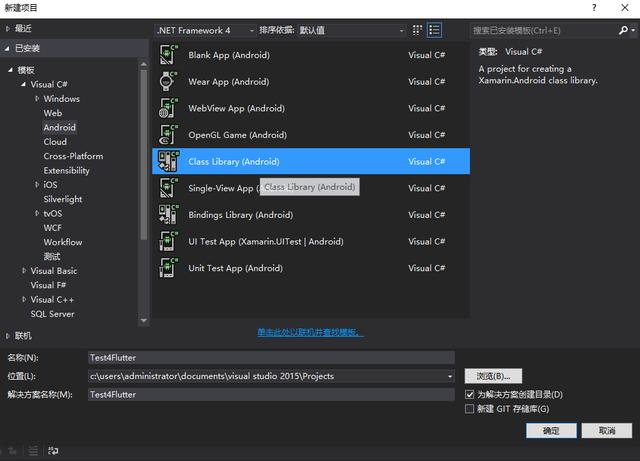The width and height of the screenshot is (640, 461).
Task: Click the link to find templates online
Action: click(310, 332)
